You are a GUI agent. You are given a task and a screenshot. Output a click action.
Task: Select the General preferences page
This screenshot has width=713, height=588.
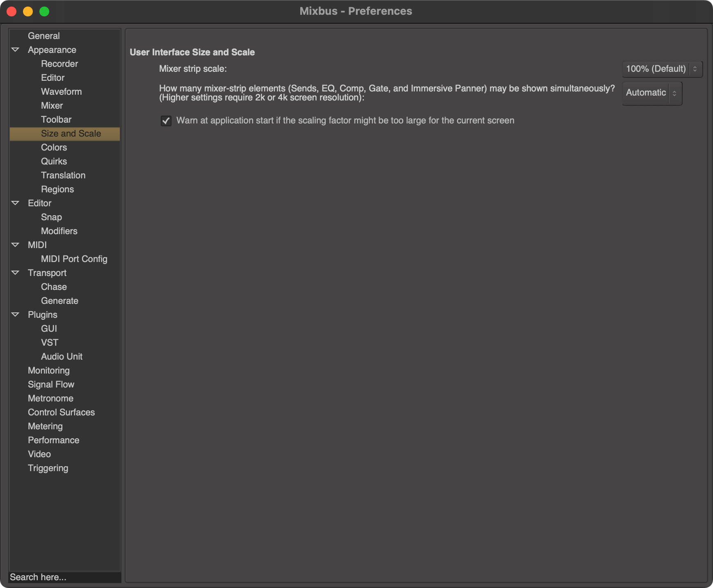44,36
